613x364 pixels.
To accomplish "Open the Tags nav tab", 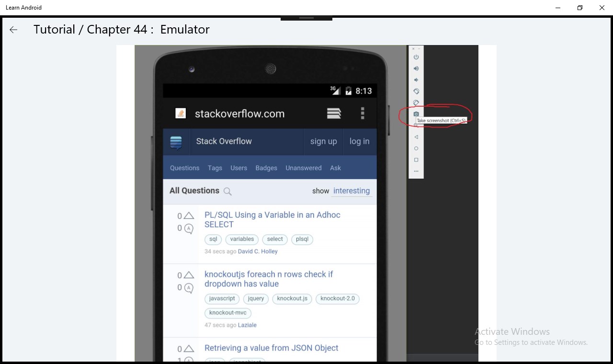I will [x=215, y=168].
